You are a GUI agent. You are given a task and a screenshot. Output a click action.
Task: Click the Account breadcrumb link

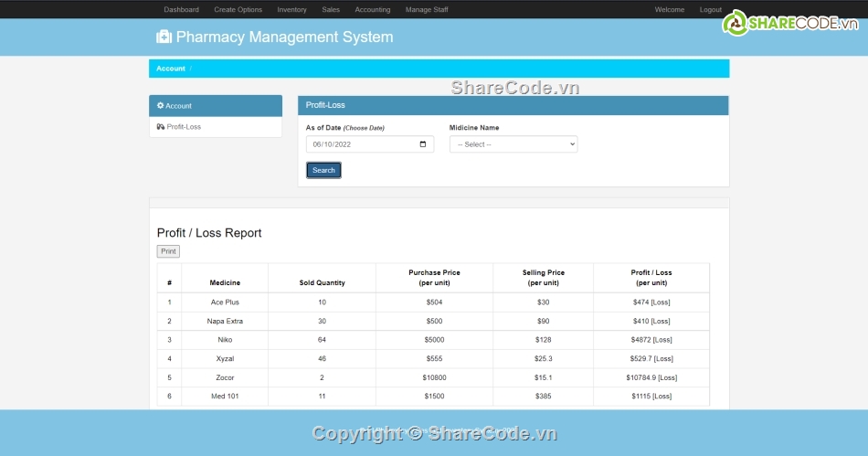170,69
